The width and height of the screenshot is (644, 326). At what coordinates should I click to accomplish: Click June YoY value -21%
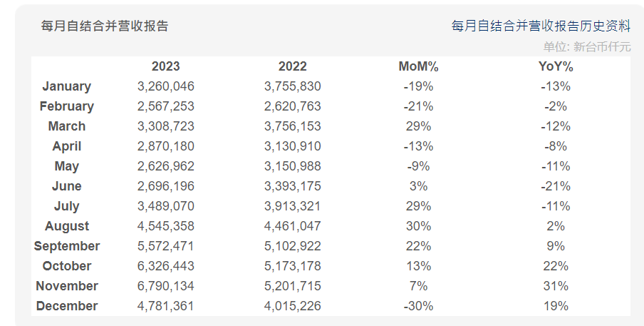point(556,185)
